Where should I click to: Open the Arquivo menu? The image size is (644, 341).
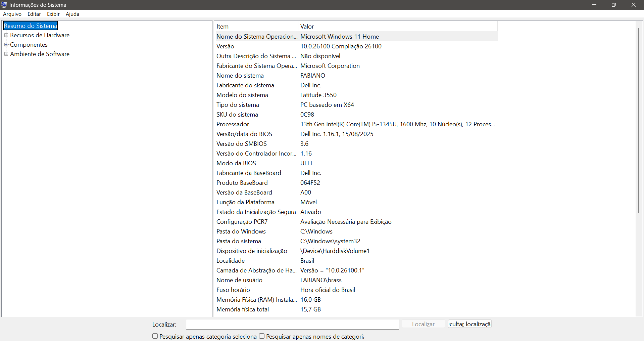point(12,14)
